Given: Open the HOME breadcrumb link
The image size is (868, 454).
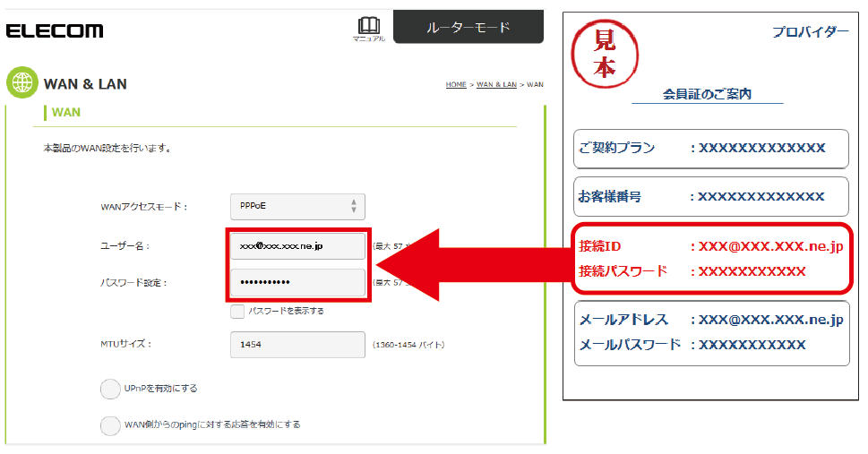Looking at the screenshot, I should (x=456, y=85).
